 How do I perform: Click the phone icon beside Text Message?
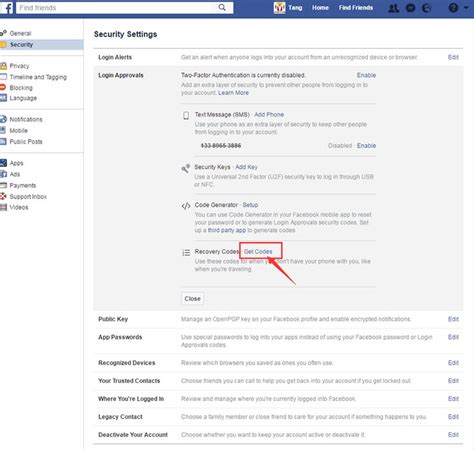tap(186, 116)
